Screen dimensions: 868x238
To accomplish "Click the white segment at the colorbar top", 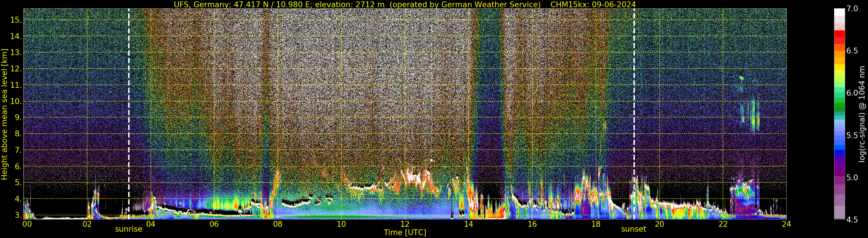I will (839, 12).
